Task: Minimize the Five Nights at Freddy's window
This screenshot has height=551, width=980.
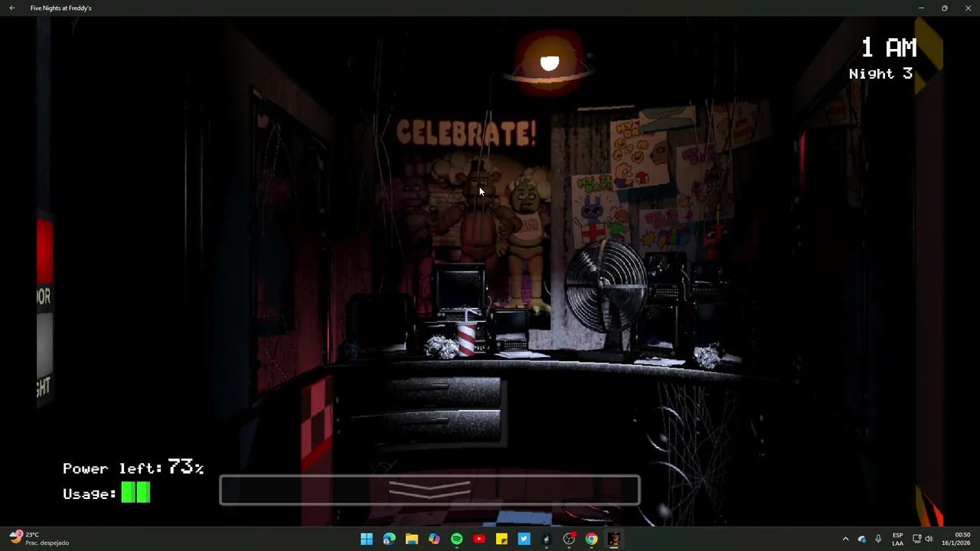Action: (x=921, y=8)
